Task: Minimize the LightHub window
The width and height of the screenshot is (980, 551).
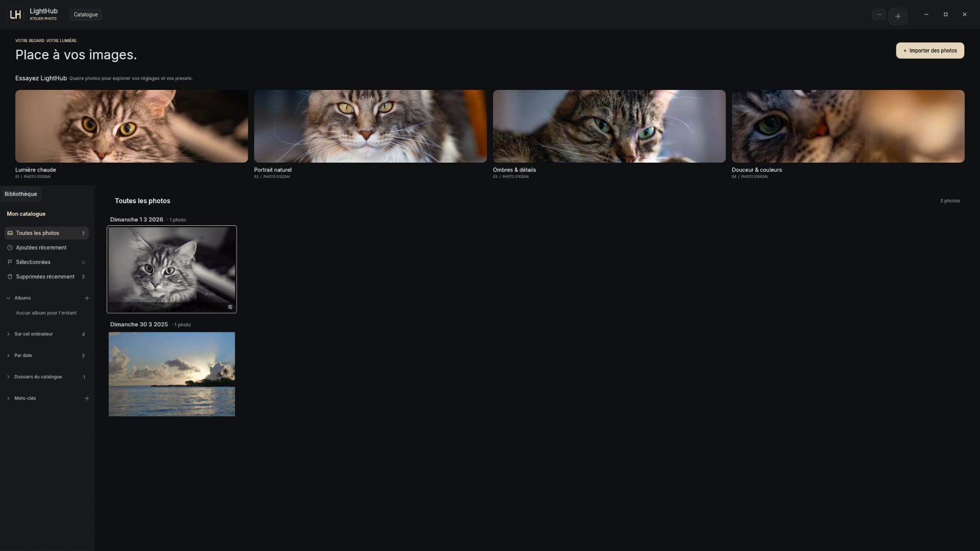Action: tap(926, 14)
